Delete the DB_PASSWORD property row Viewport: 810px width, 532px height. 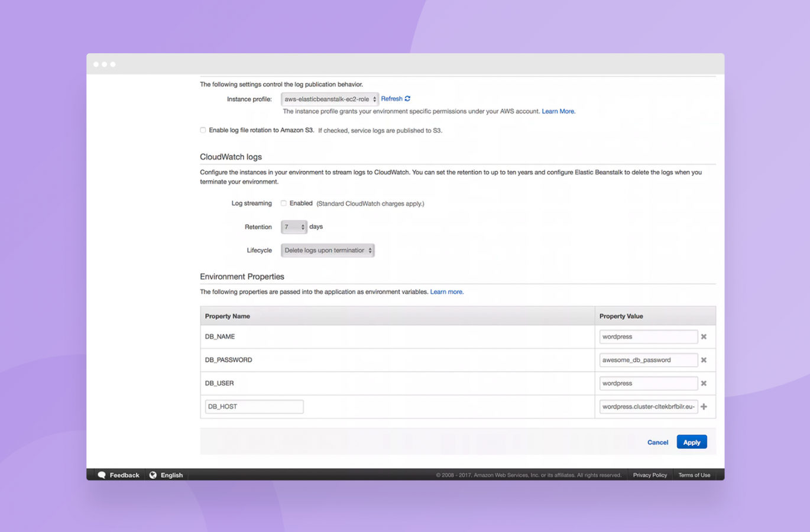tap(704, 360)
